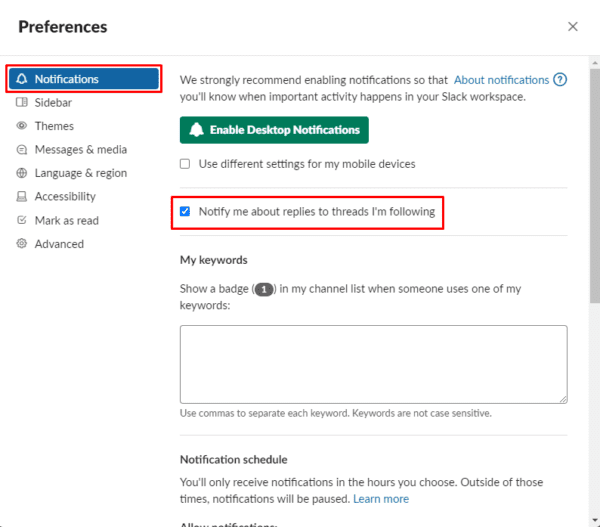Image resolution: width=600 pixels, height=527 pixels.
Task: Click the Notification schedule heading
Action: coord(233,459)
